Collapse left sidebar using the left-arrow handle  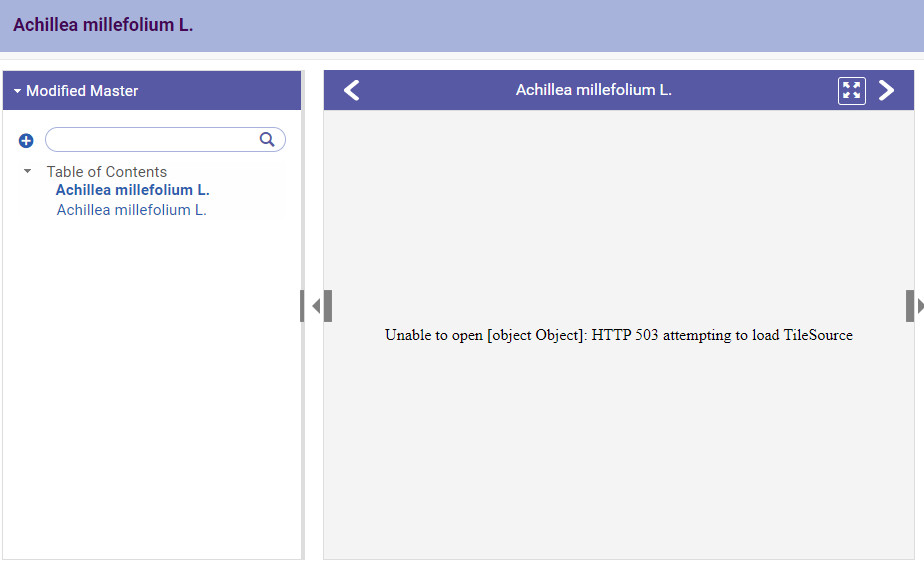[316, 306]
